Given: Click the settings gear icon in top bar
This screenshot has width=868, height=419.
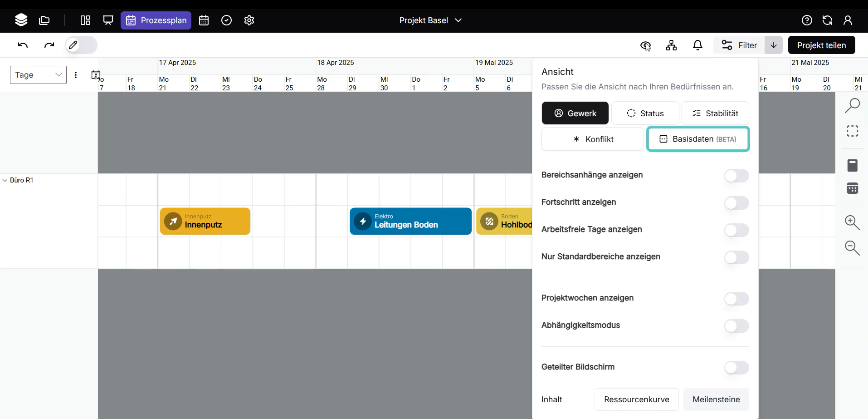Looking at the screenshot, I should [249, 20].
